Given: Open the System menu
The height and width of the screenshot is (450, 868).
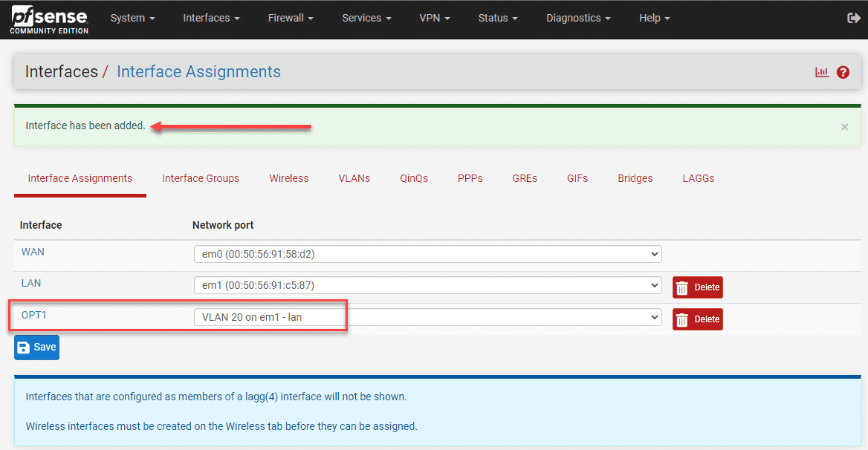Looking at the screenshot, I should click(x=133, y=19).
